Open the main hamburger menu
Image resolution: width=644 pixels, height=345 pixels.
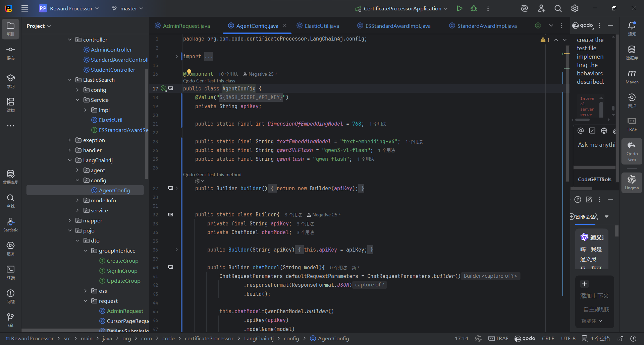[25, 8]
